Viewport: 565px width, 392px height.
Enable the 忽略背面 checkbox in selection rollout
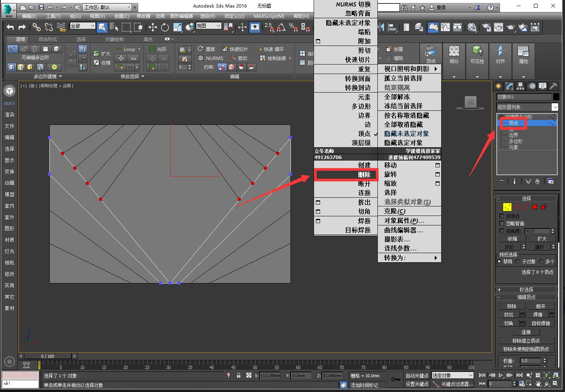point(502,224)
